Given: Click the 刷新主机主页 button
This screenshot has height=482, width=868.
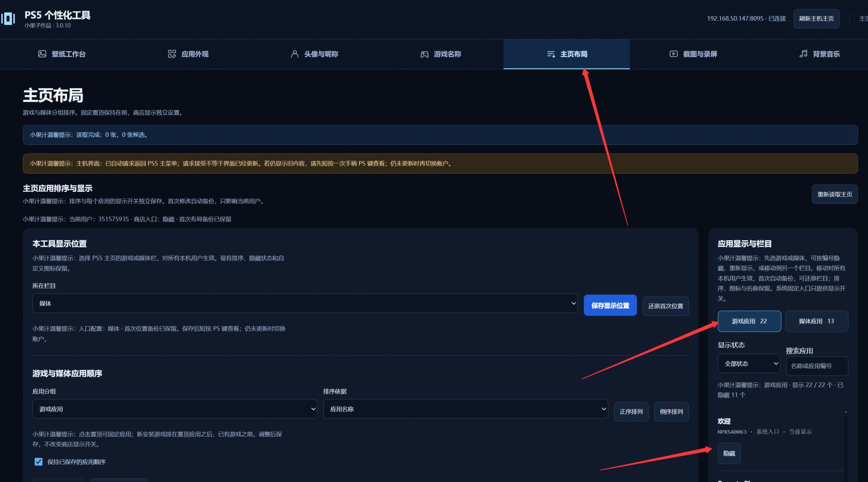Looking at the screenshot, I should [x=816, y=19].
